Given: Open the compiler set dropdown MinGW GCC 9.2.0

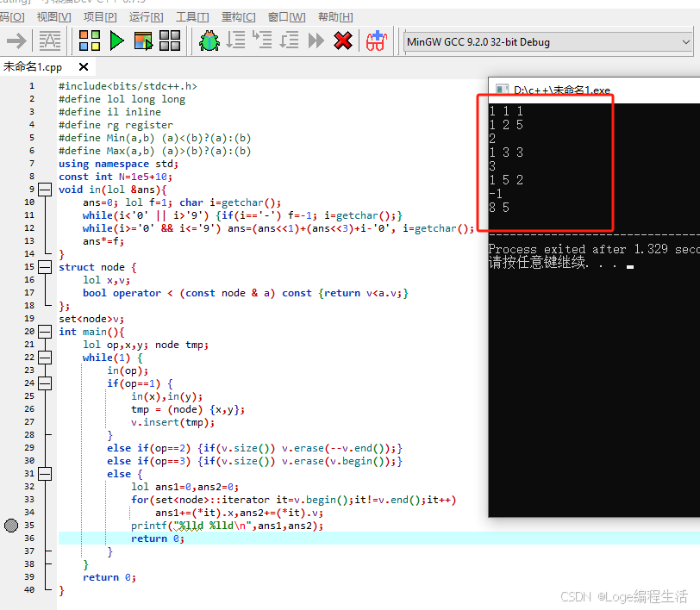Looking at the screenshot, I should click(548, 42).
